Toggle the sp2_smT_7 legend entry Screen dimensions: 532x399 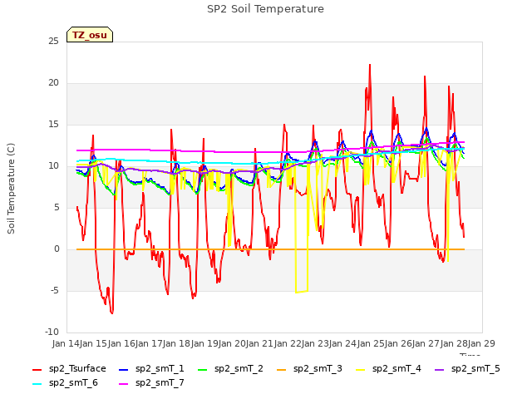pos(151,383)
